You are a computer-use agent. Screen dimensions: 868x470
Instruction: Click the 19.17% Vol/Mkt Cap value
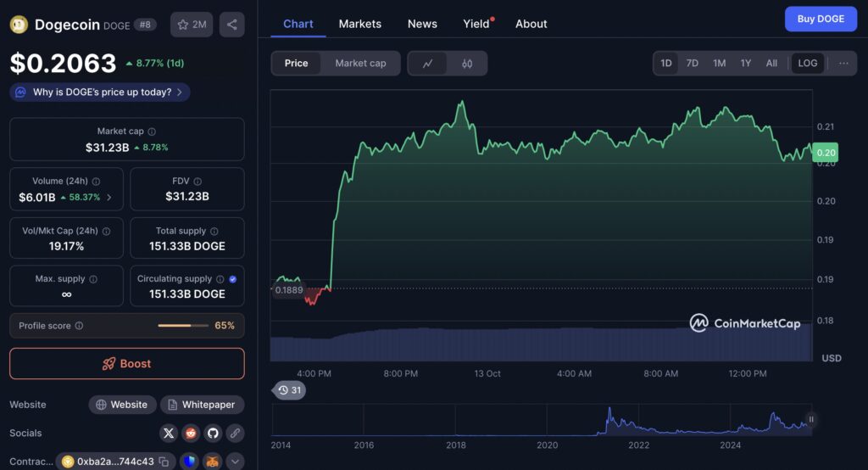point(66,246)
